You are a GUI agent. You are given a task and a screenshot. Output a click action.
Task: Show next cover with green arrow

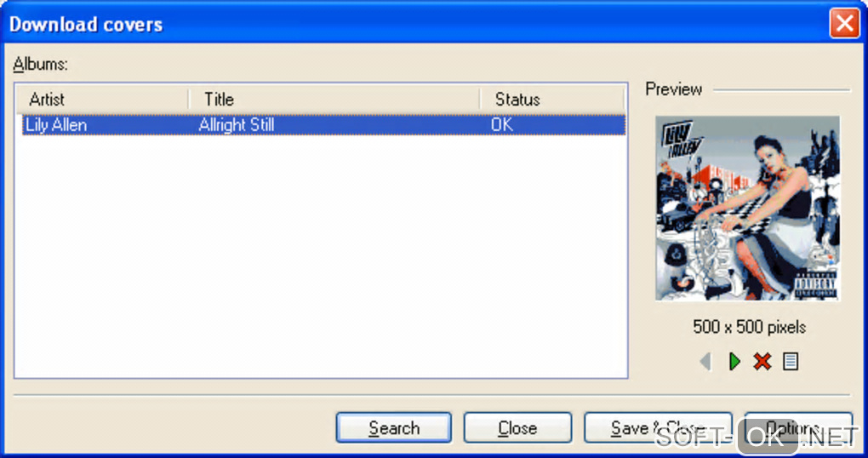click(x=734, y=362)
